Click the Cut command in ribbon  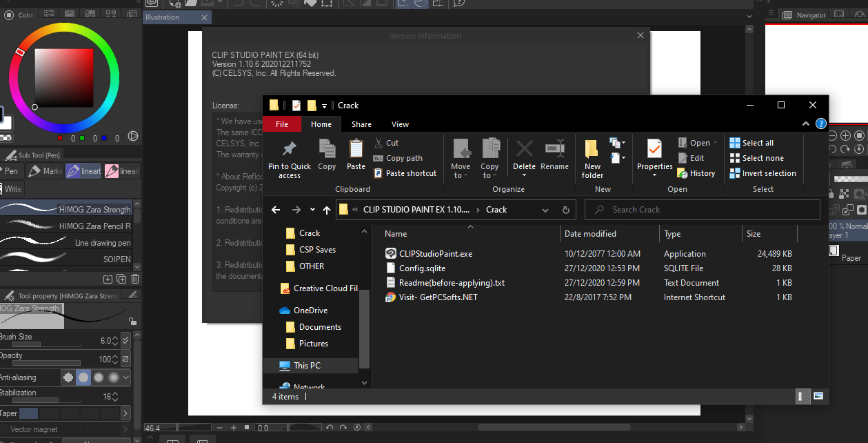[387, 143]
